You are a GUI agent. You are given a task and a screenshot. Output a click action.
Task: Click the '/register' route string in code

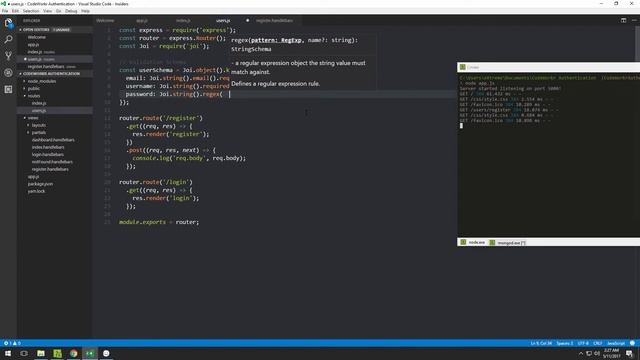[x=183, y=118]
